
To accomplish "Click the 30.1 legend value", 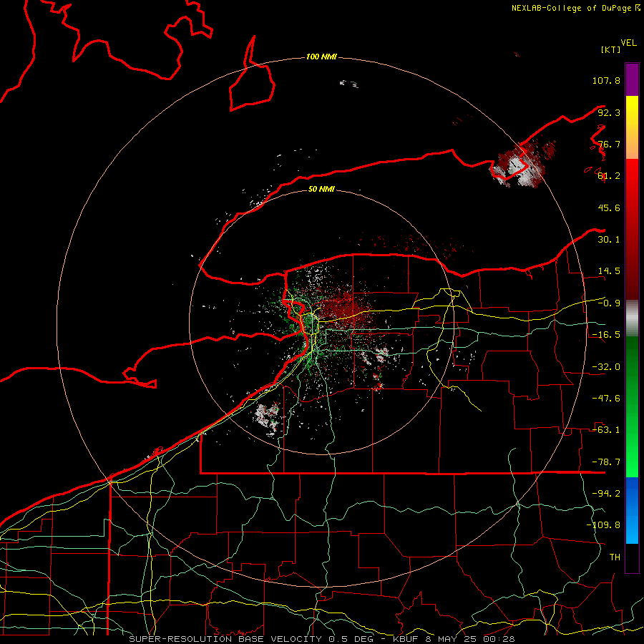I will pyautogui.click(x=609, y=240).
